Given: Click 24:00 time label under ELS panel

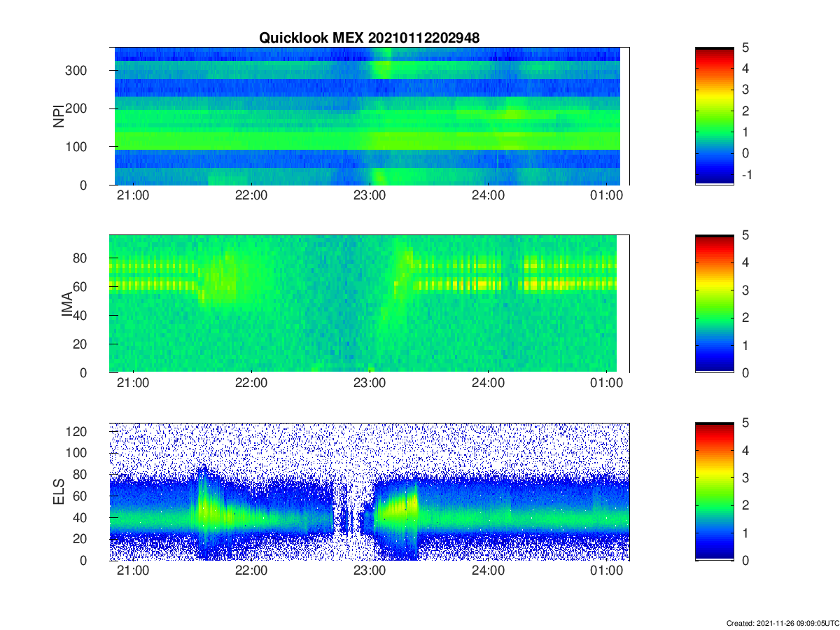Looking at the screenshot, I should tap(489, 572).
